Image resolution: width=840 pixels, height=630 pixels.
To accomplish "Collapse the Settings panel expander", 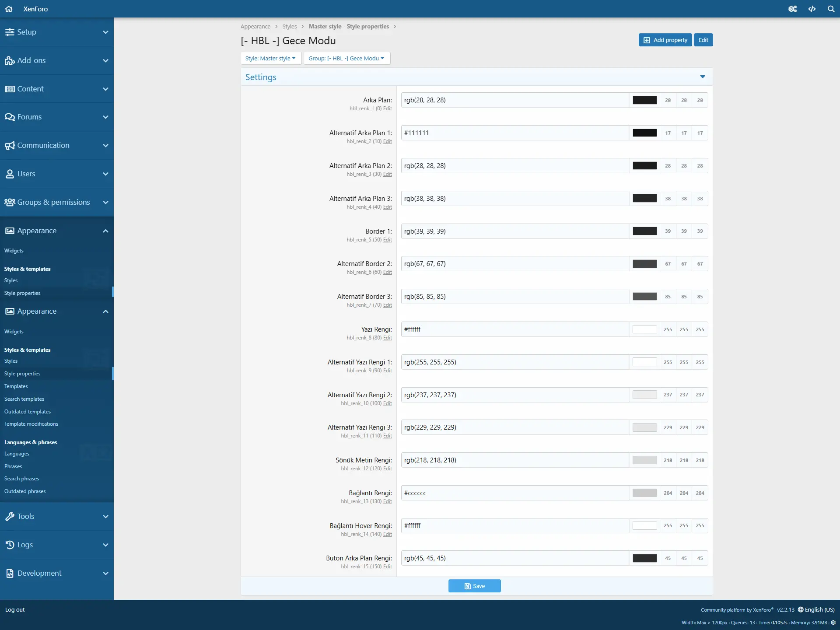I will point(703,77).
